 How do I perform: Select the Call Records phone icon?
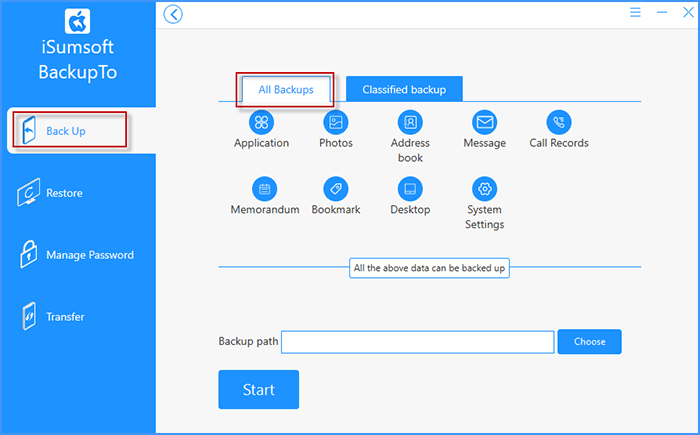tap(558, 122)
